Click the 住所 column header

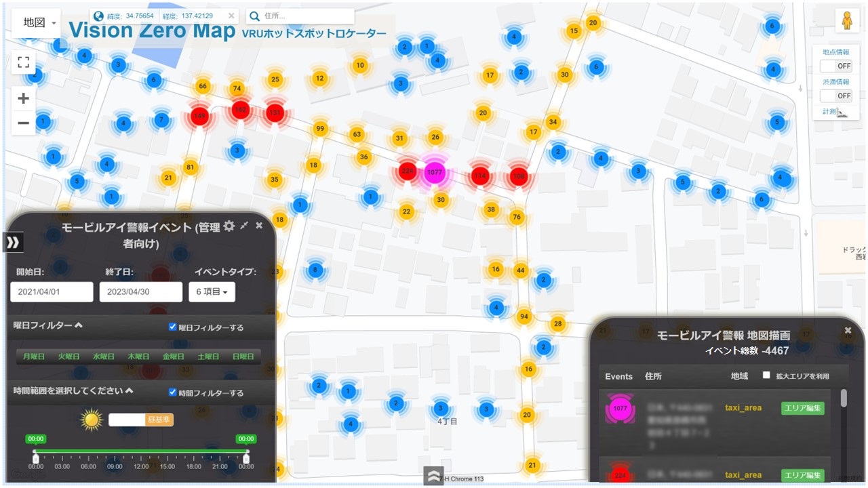654,376
